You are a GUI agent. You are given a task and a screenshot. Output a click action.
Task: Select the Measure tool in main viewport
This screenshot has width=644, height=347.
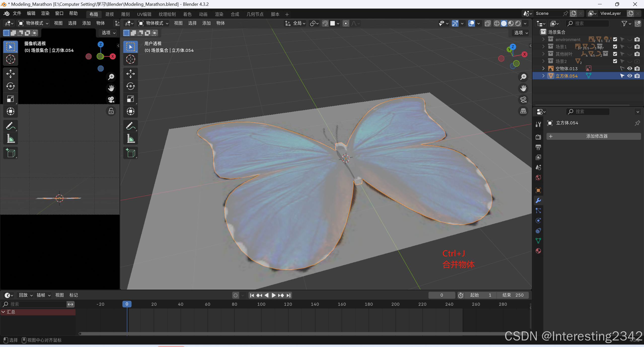pos(130,138)
